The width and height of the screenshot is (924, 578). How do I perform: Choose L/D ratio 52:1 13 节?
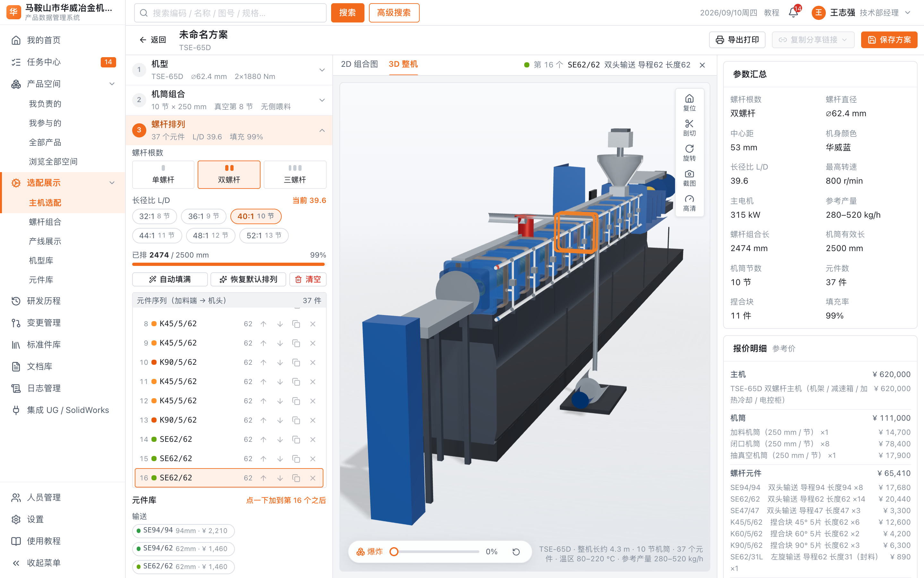click(264, 235)
